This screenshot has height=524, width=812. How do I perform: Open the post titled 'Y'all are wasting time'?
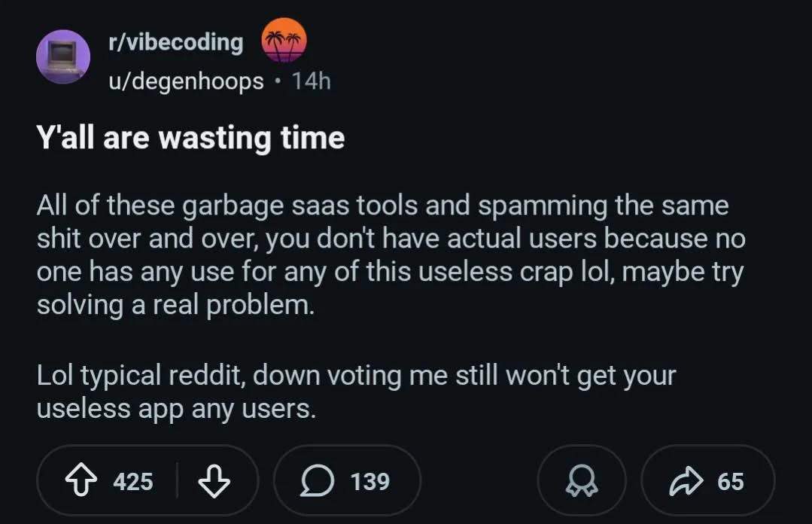190,137
